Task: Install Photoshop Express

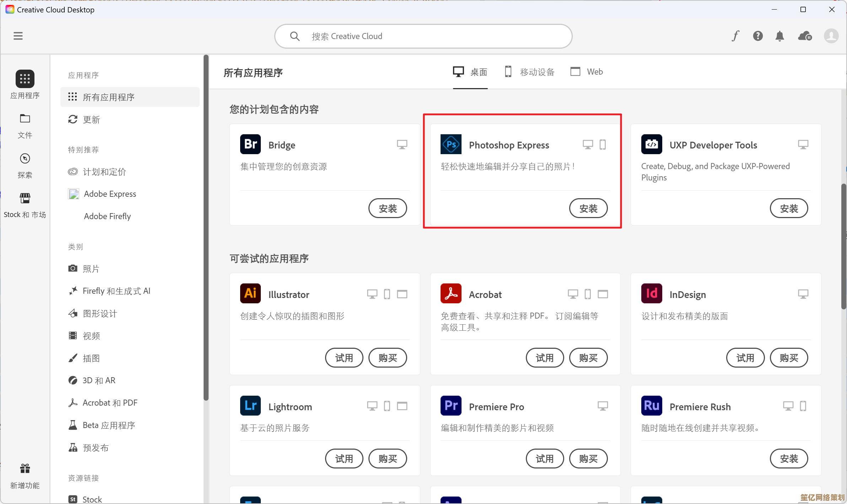Action: [x=588, y=208]
